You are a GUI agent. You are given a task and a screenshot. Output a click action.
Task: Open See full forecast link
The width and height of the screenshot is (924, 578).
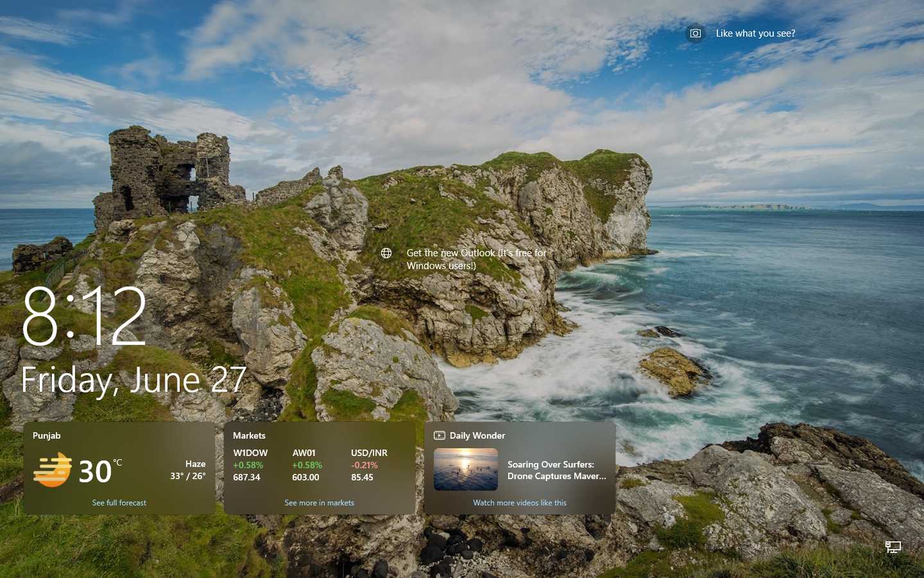pos(119,503)
